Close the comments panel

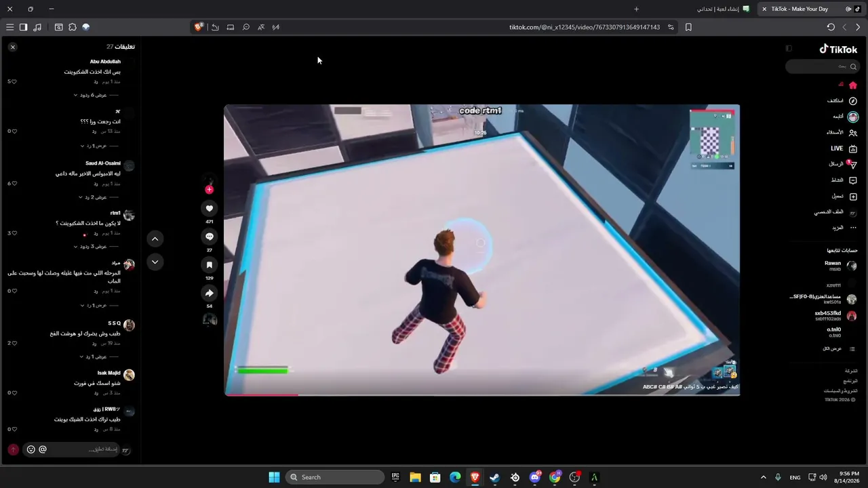coord(12,47)
